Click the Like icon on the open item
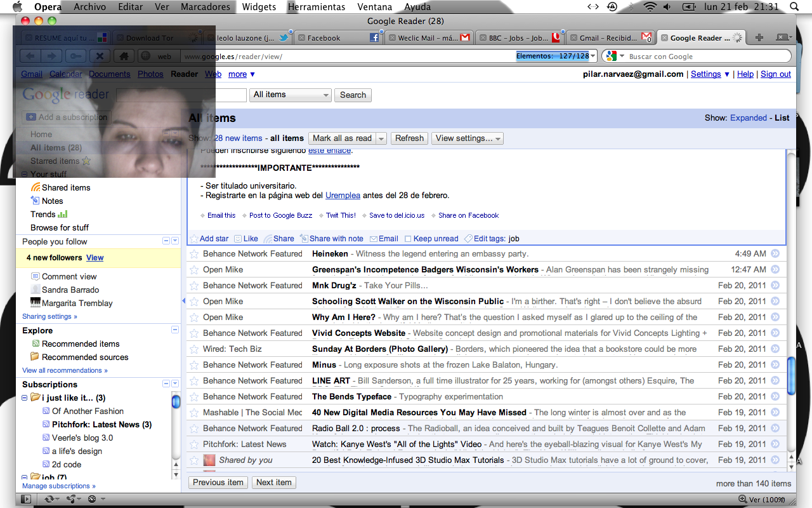Image resolution: width=812 pixels, height=508 pixels. (238, 239)
